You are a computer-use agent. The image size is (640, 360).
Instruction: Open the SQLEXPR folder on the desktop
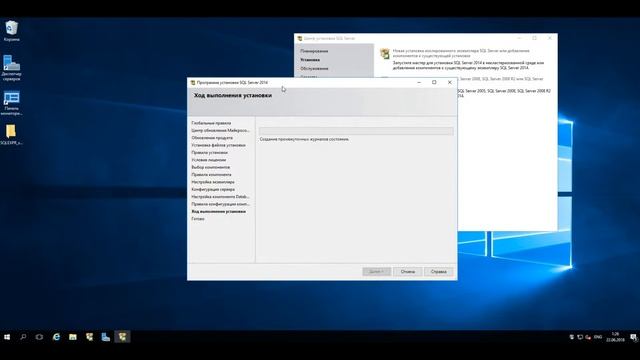click(11, 135)
